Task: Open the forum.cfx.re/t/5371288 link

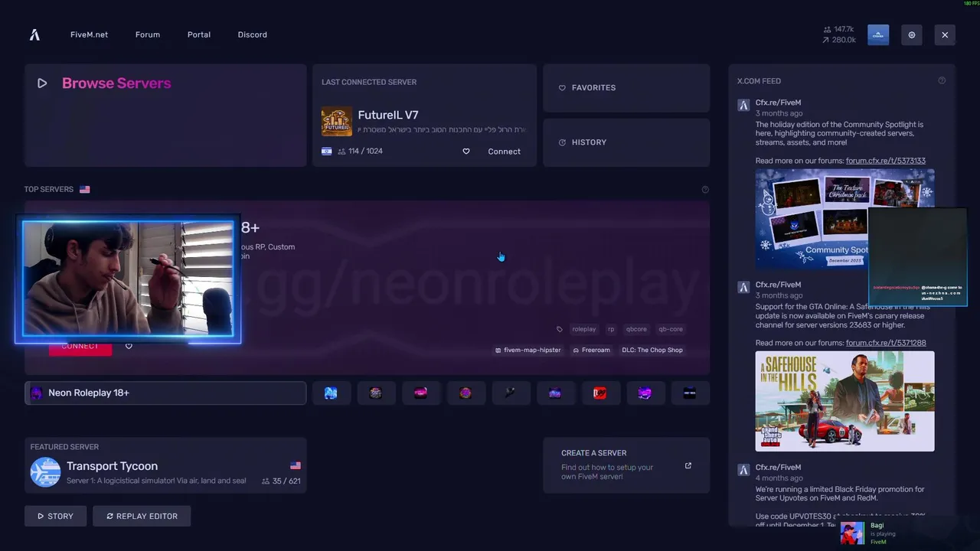Action: tap(886, 343)
